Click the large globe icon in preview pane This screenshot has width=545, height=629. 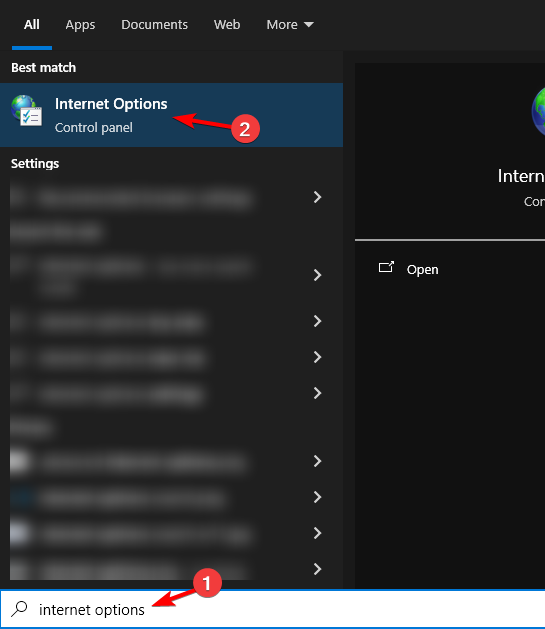pos(539,111)
